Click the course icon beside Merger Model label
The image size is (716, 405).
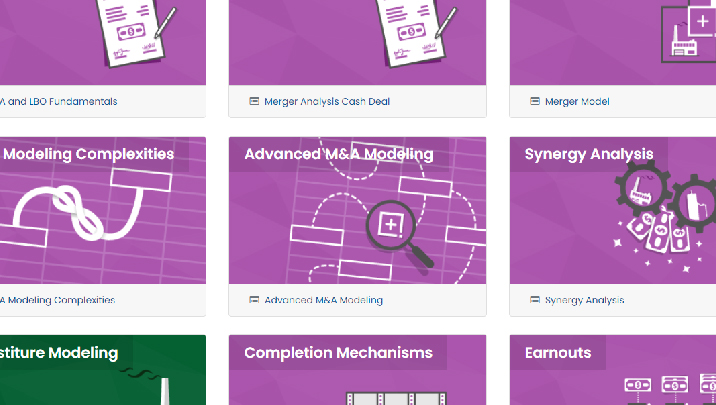click(x=535, y=101)
